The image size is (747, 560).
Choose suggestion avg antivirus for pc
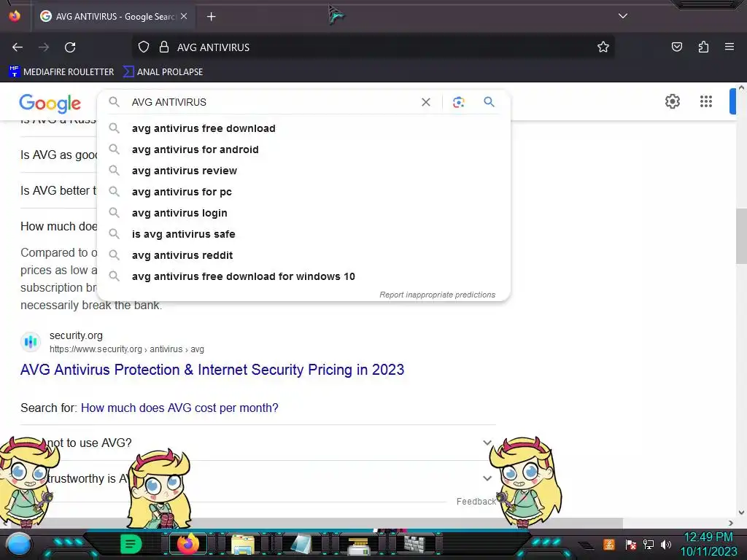(303, 192)
